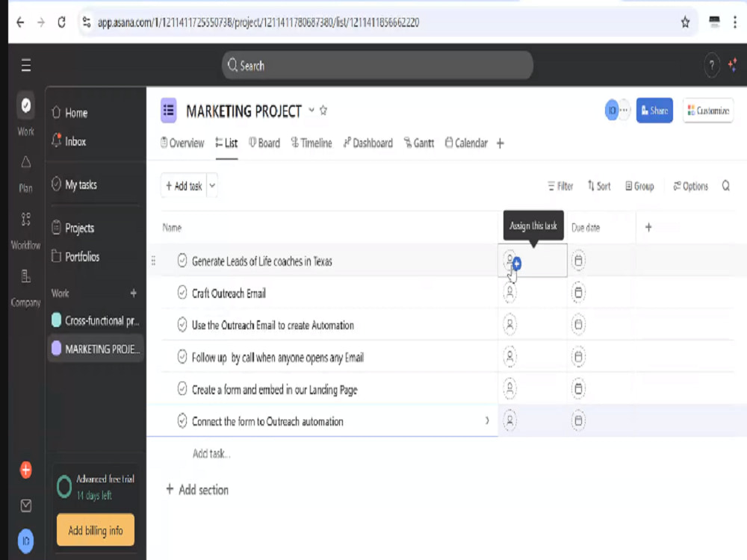
Task: Switch to the Calendar tab
Action: tap(466, 143)
